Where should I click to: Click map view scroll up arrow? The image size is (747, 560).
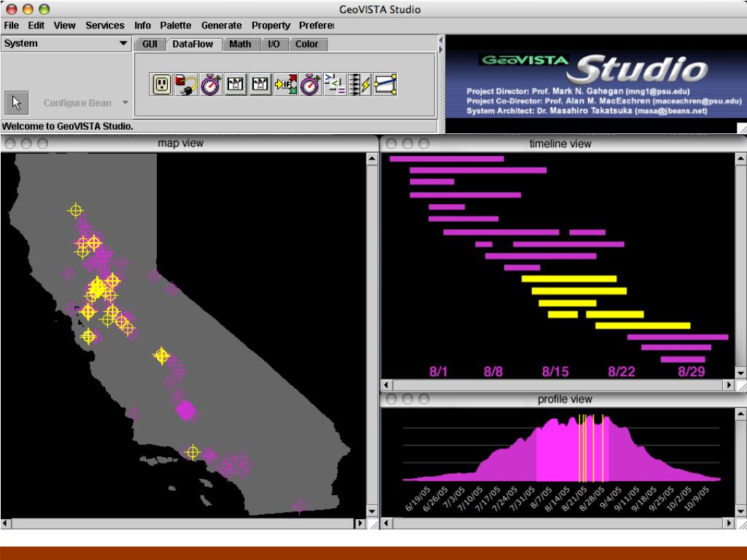[x=372, y=159]
